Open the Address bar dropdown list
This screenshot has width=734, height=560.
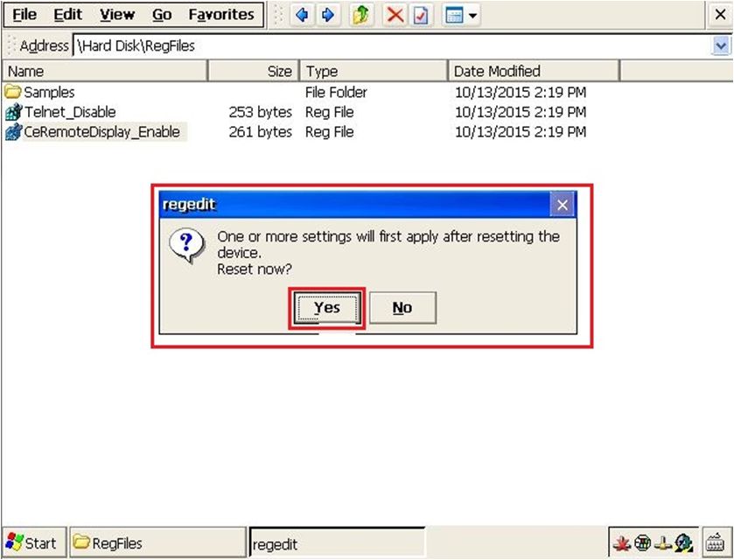click(x=721, y=46)
